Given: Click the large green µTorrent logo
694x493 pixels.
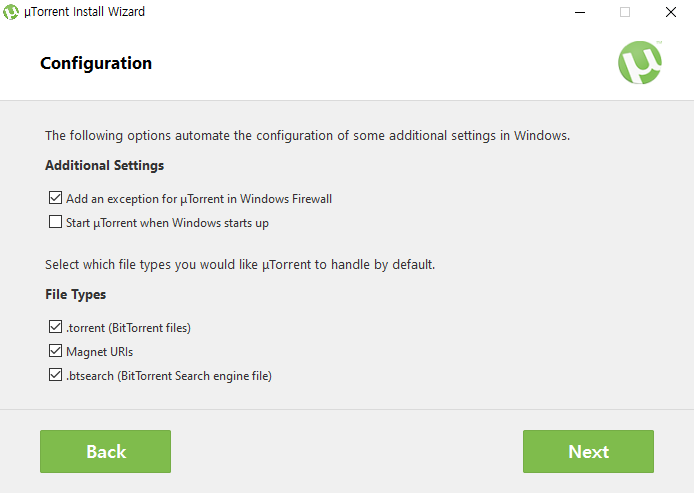Looking at the screenshot, I should (639, 63).
